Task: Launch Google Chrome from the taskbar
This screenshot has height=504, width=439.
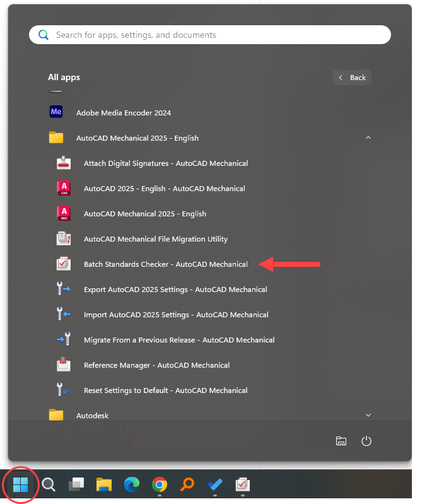Action: coord(160,484)
